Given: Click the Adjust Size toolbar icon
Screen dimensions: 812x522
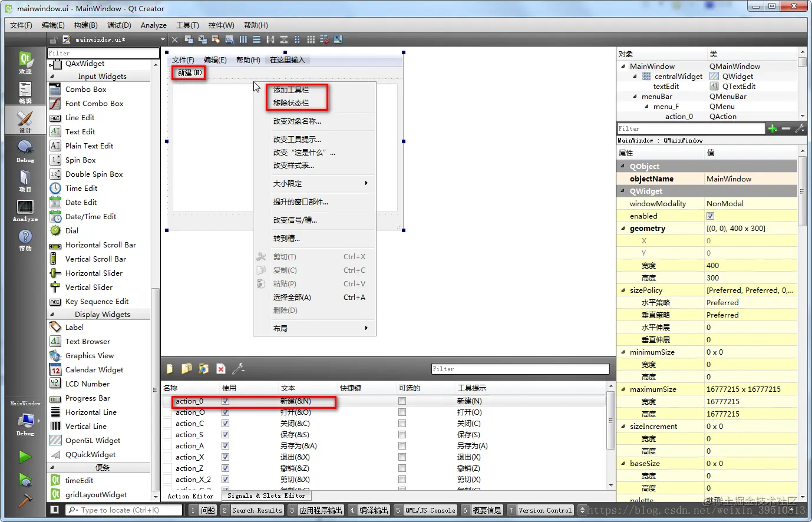Looking at the screenshot, I should 338,39.
